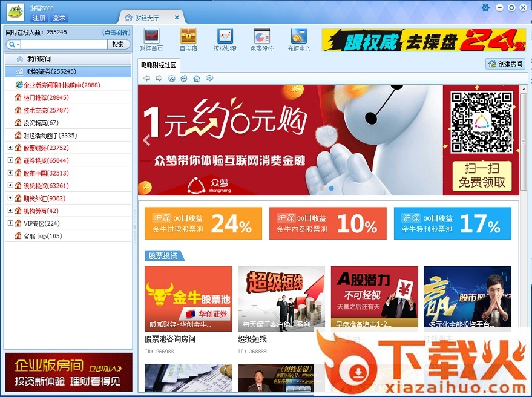Image resolution: width=532 pixels, height=397 pixels.
Task: Select the third carousel dot on banner
Action: click(x=332, y=188)
